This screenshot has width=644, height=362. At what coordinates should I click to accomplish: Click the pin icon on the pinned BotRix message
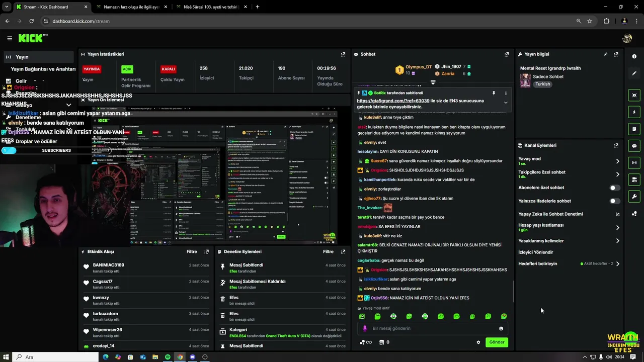coord(494,93)
